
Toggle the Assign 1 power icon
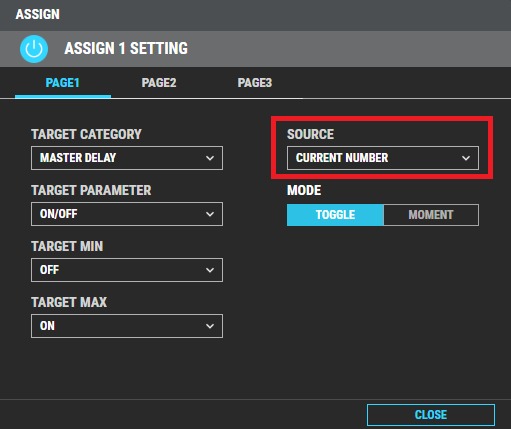pyautogui.click(x=34, y=49)
